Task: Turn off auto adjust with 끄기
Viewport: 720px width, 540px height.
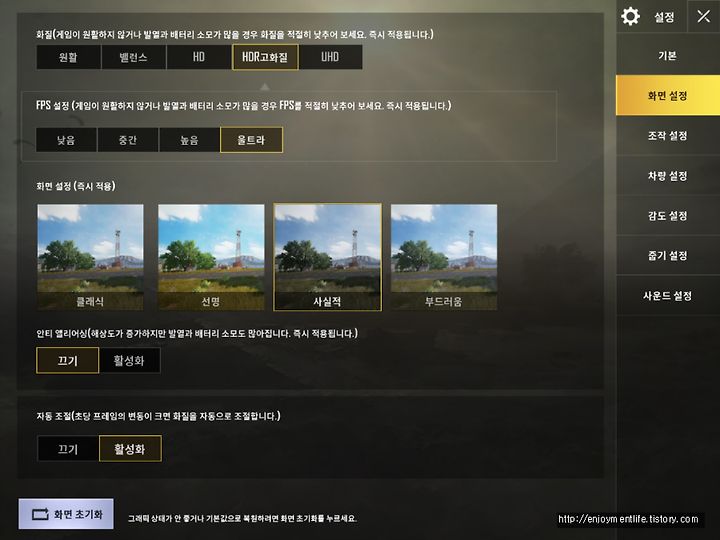Action: point(68,448)
